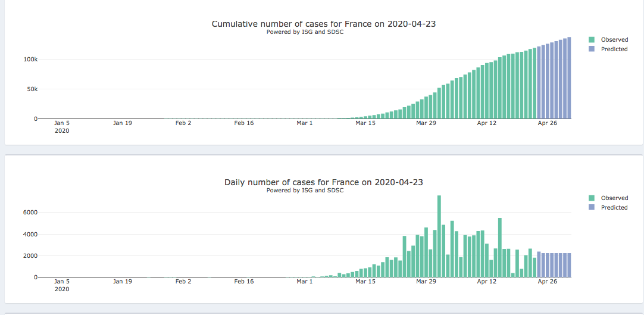Hide Observed series in Daily chart legend
Image resolution: width=644 pixels, height=315 pixels.
[614, 198]
